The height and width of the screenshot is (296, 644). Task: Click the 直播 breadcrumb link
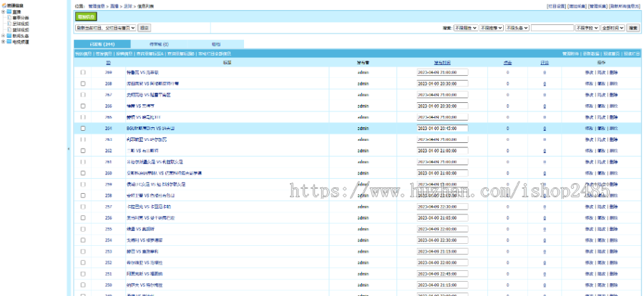pyautogui.click(x=114, y=6)
